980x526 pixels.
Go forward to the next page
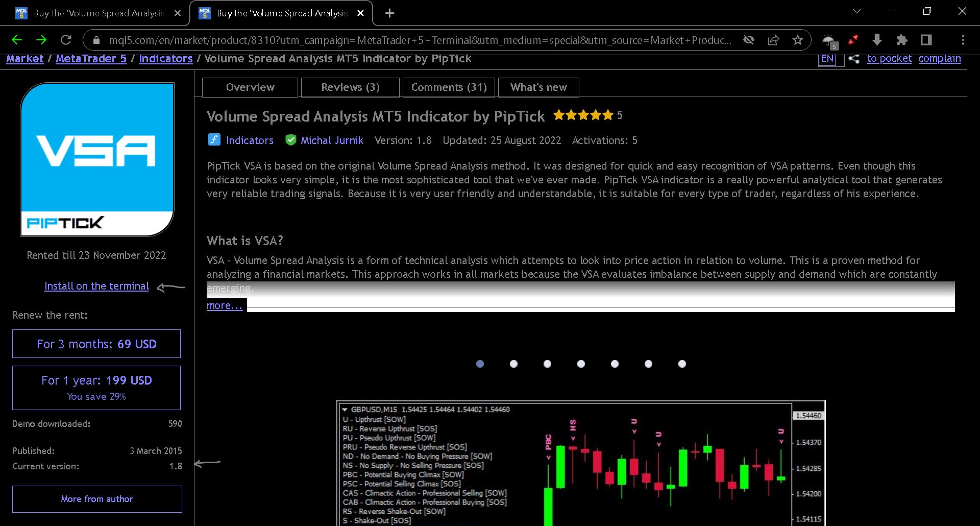coord(41,40)
